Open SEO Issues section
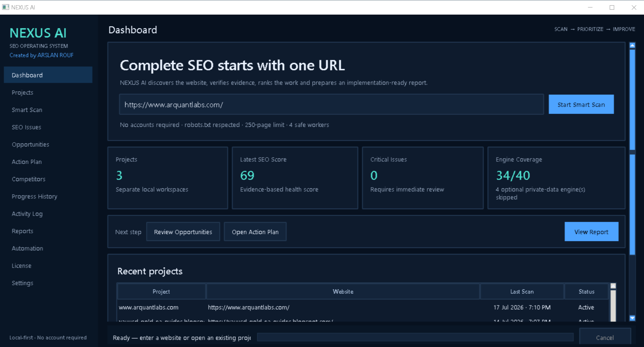 (x=48, y=127)
